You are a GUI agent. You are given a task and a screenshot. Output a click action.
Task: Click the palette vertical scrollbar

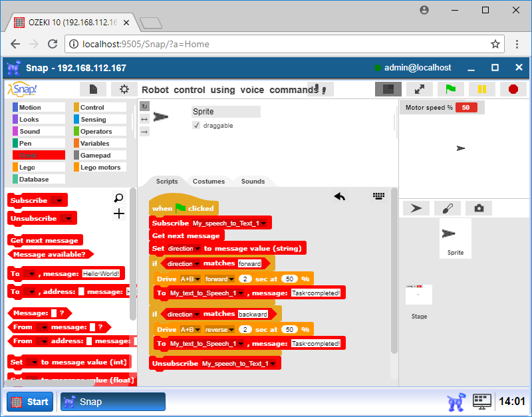point(133,254)
